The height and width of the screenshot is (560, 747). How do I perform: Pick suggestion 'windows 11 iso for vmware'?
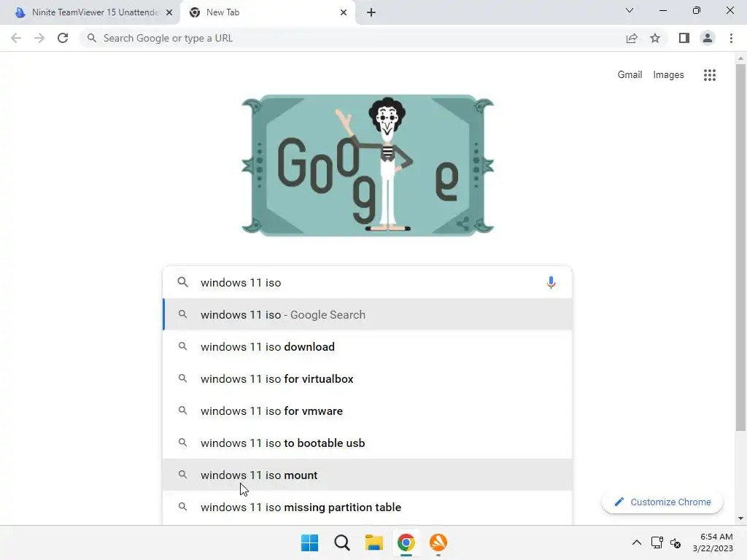(x=367, y=411)
